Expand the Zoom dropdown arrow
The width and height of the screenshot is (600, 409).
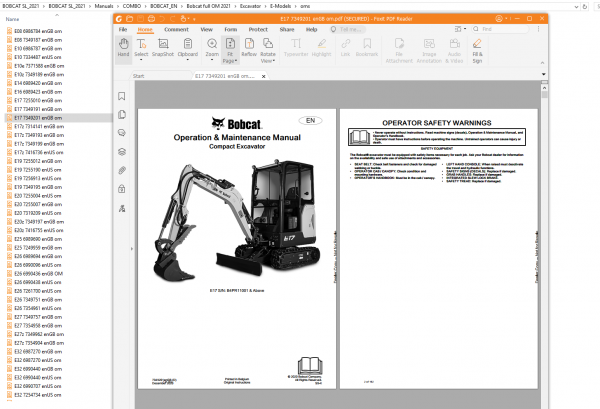pos(212,60)
